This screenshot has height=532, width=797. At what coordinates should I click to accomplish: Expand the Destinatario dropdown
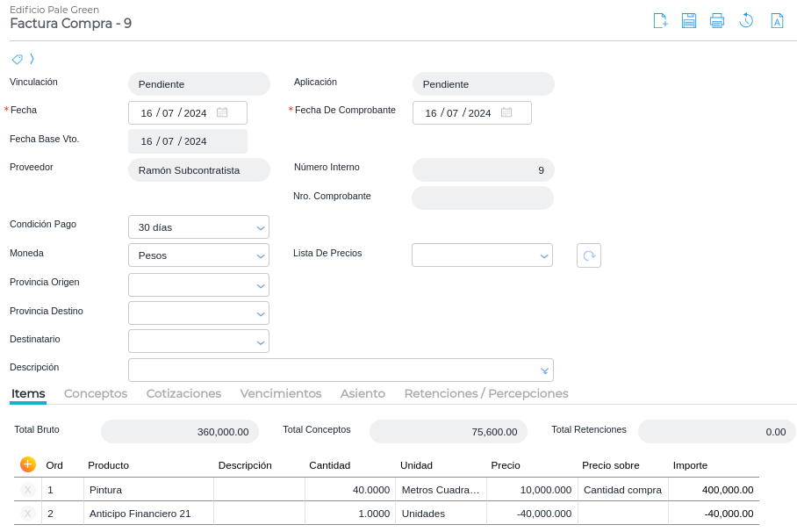tap(261, 341)
